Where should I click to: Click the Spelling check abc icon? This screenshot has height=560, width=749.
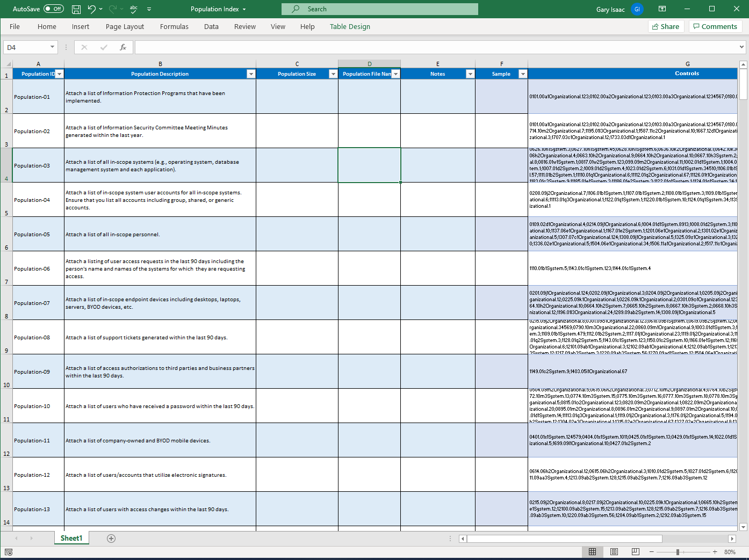(x=134, y=9)
